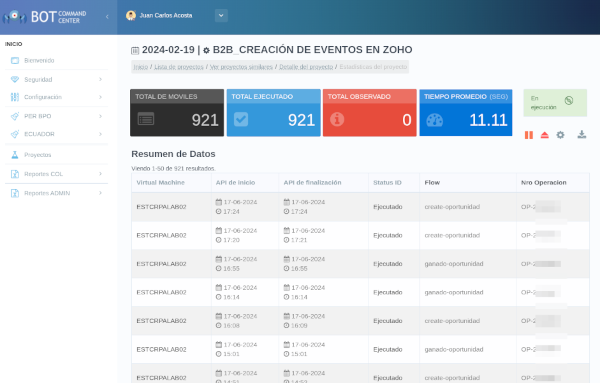The height and width of the screenshot is (383, 600).
Task: Click the 17:21 finish time cell
Action: 295,240
